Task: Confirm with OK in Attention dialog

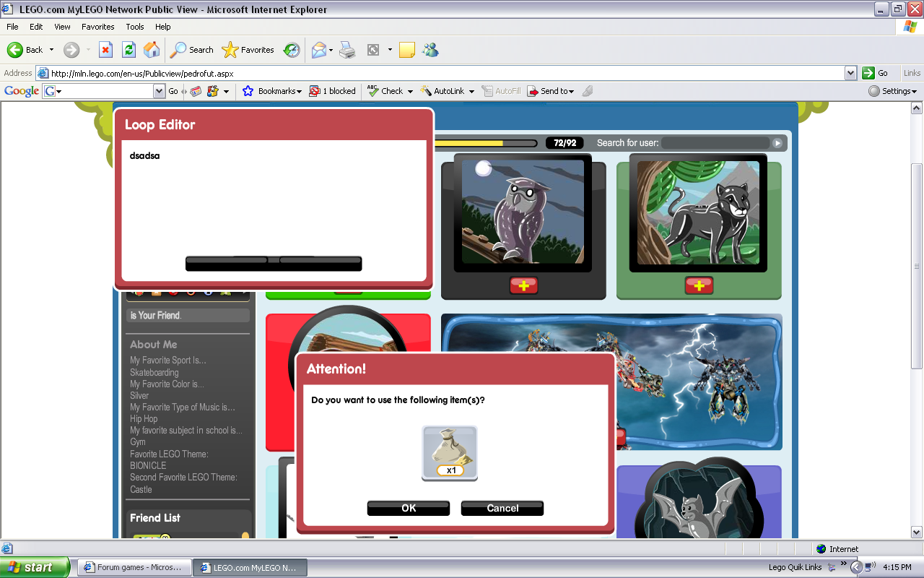Action: point(409,508)
